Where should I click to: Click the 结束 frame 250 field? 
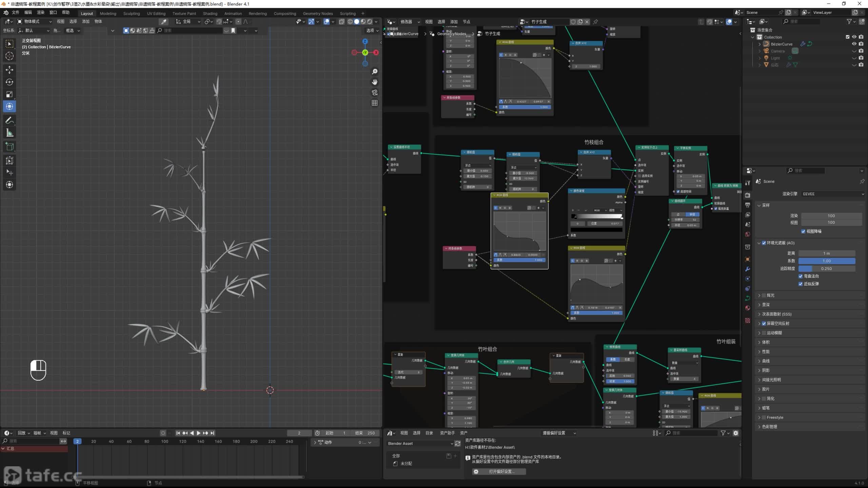pyautogui.click(x=365, y=433)
